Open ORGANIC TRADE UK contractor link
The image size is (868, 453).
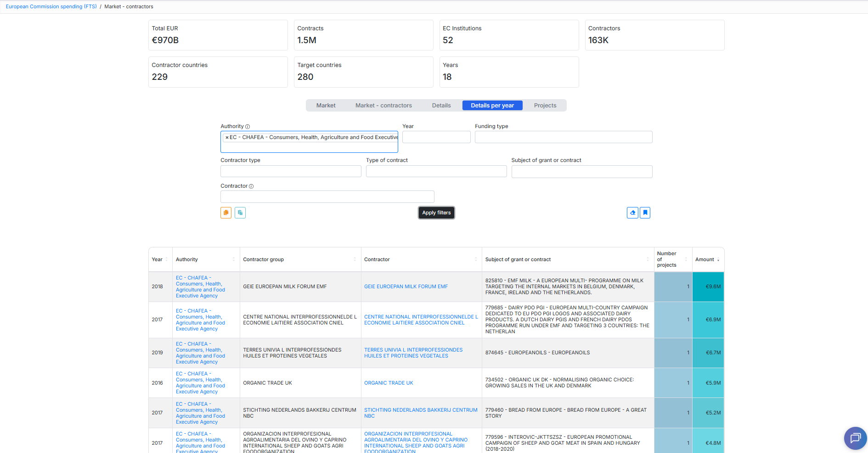pos(389,383)
